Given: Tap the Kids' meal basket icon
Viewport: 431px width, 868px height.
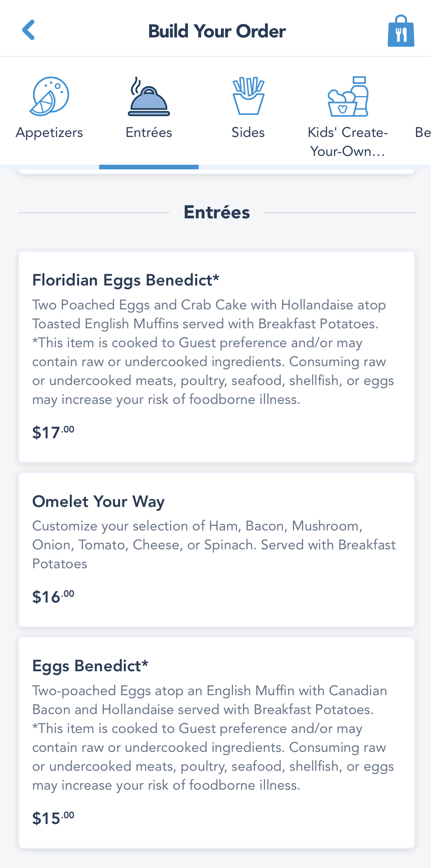Looking at the screenshot, I should coord(348,97).
